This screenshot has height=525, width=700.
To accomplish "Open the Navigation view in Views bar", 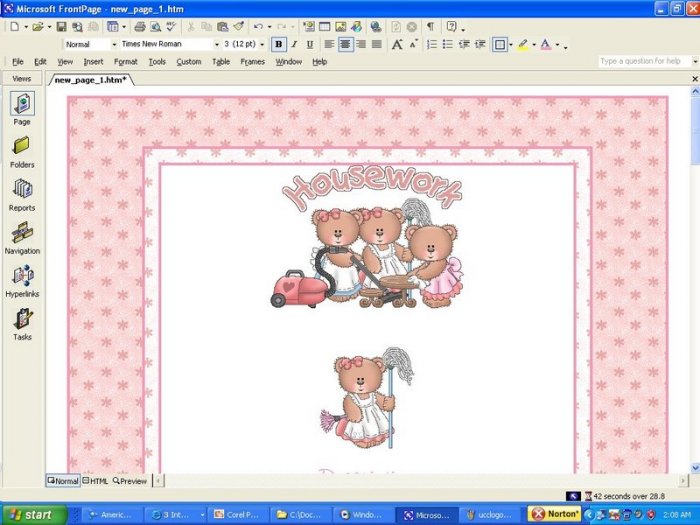I will (22, 238).
